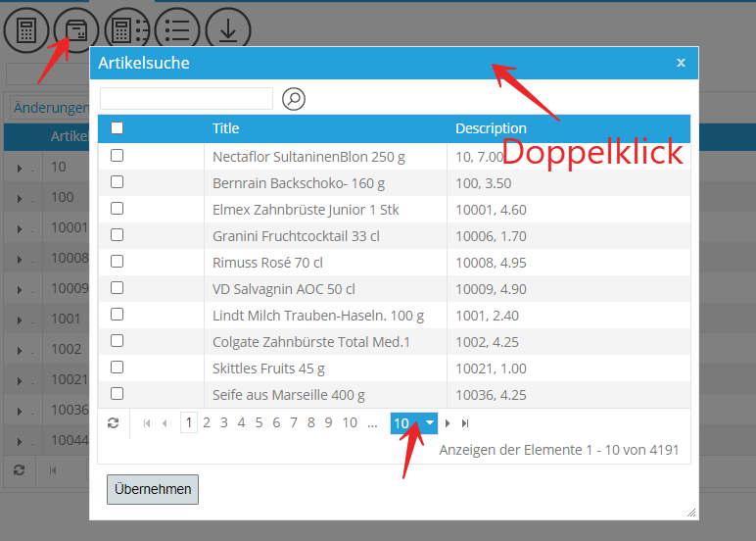756x541 pixels.
Task: Check the Rimuss Rosé 70 cl row
Action: click(x=117, y=261)
